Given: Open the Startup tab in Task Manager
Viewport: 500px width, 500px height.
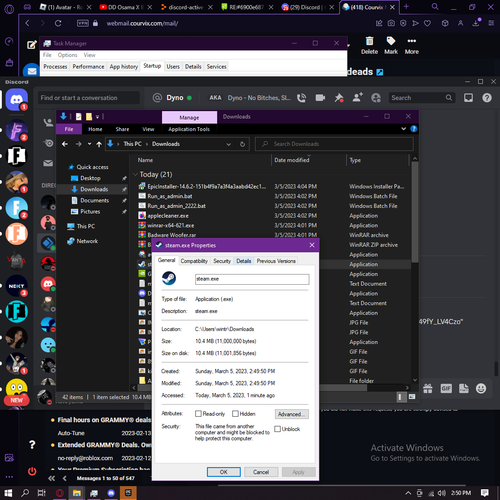Looking at the screenshot, I should [152, 66].
